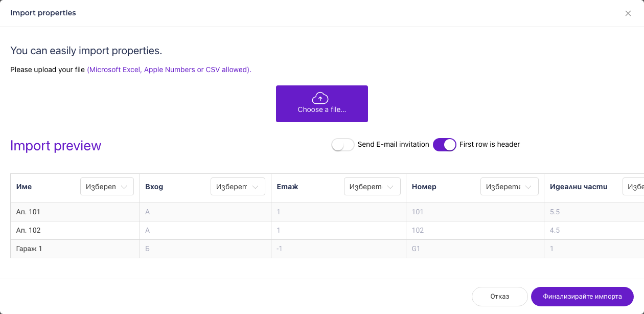Click the allowed file formats link text

169,70
